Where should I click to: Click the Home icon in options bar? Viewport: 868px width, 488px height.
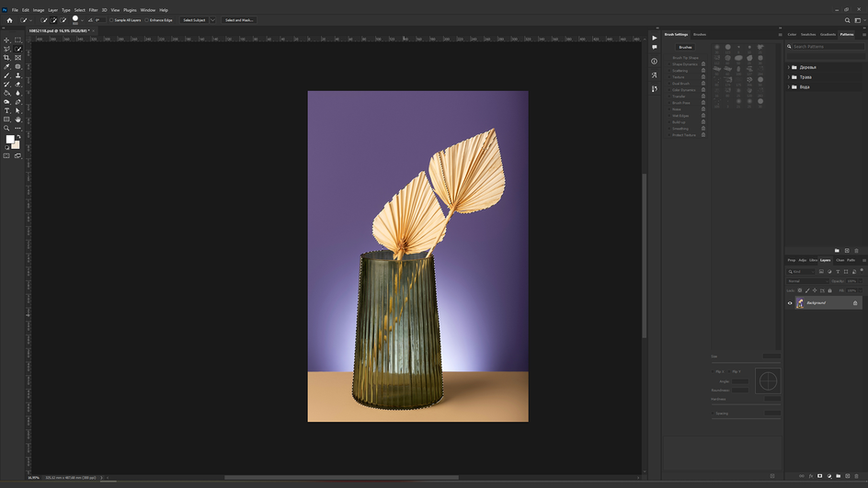9,20
